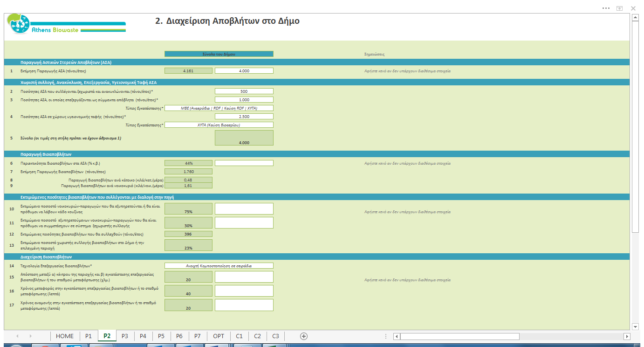This screenshot has height=347, width=644.
Task: Click the Σημειώσεις column label
Action: [374, 55]
